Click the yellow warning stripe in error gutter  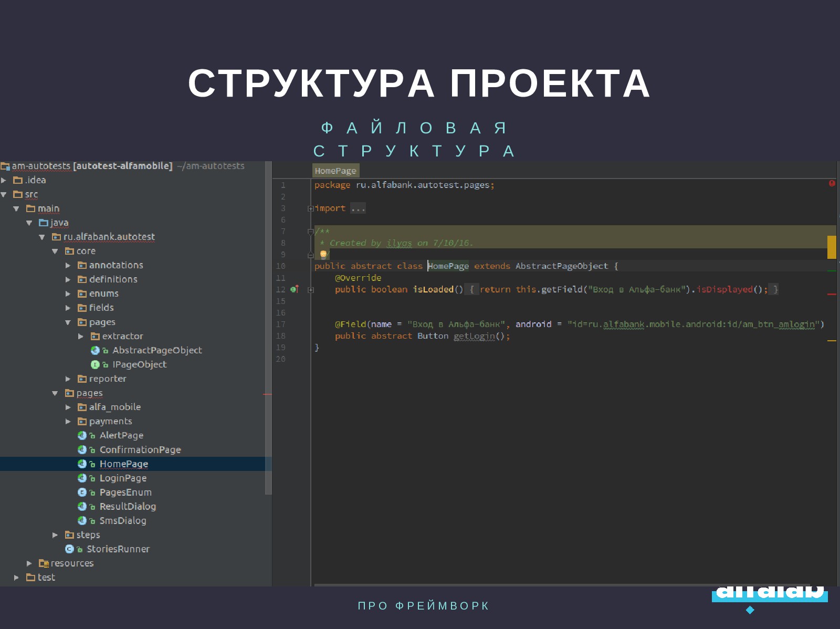(x=832, y=247)
